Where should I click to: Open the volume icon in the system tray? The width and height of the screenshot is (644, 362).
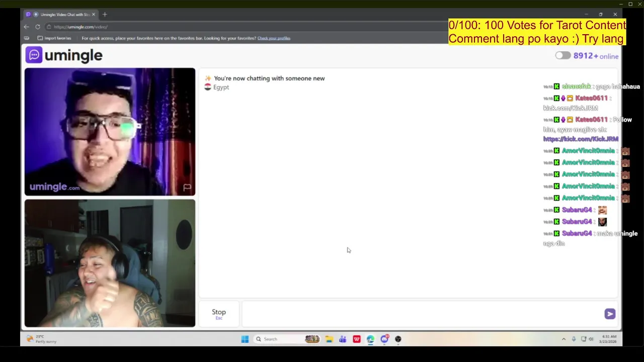click(591, 339)
